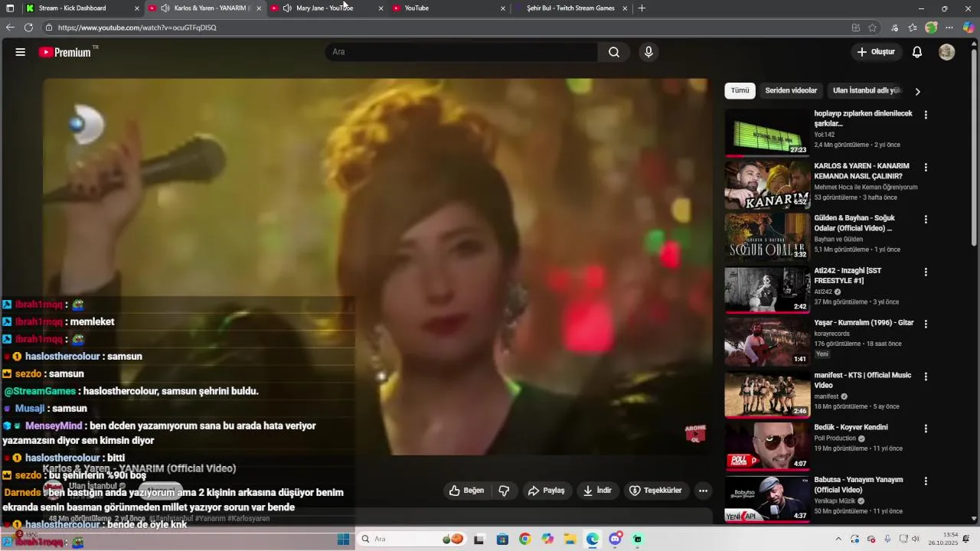
Task: Mute the Karlos & Yaren tab speaker icon
Action: click(165, 8)
